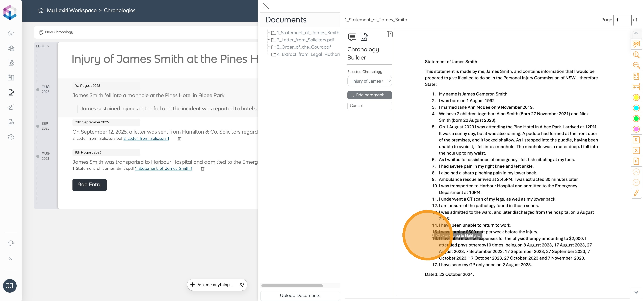644x301 pixels.
Task: Open the 1_Statement_of_James_Smith 1 link
Action: point(164,169)
